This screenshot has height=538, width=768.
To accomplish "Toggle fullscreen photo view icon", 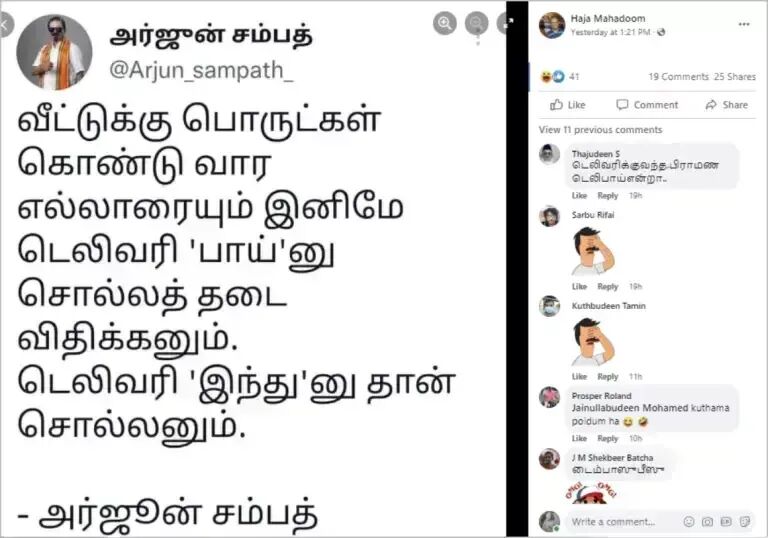I will click(503, 23).
